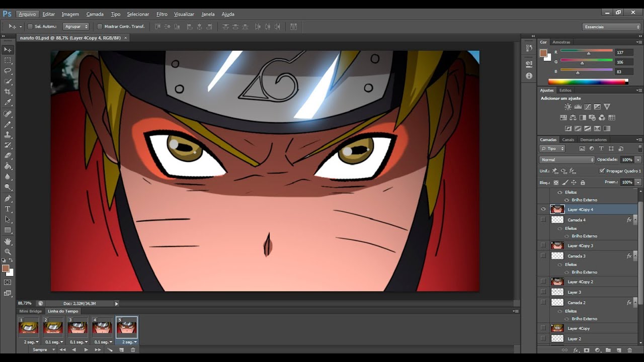Select the Quick Selection tool
644x362 pixels.
click(x=8, y=81)
